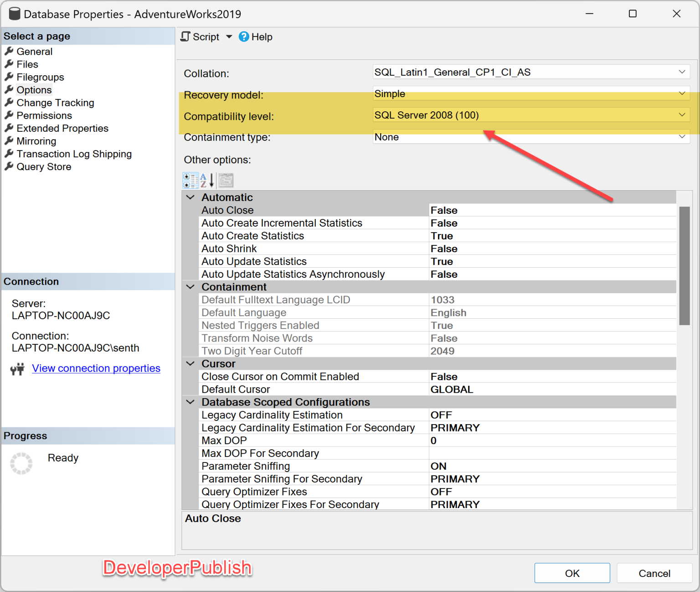Viewport: 700px width, 592px height.
Task: Select the Categorized view icon
Action: [x=190, y=180]
